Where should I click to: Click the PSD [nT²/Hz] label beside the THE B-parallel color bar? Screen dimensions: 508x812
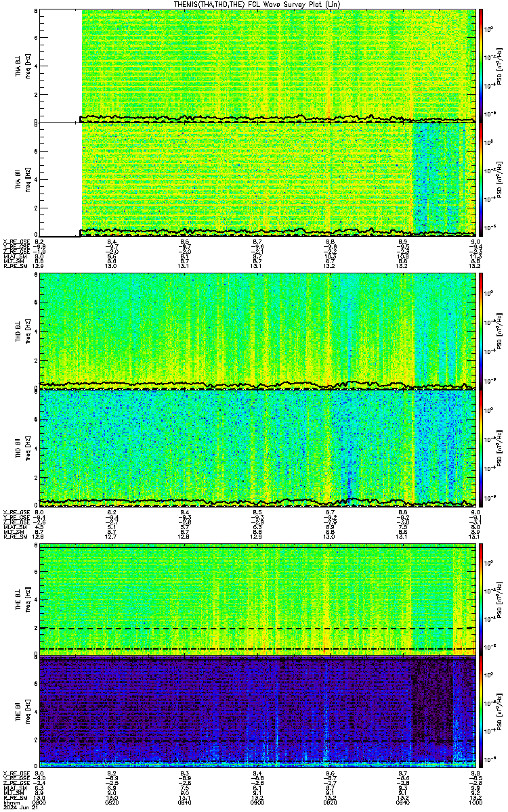coord(499,713)
